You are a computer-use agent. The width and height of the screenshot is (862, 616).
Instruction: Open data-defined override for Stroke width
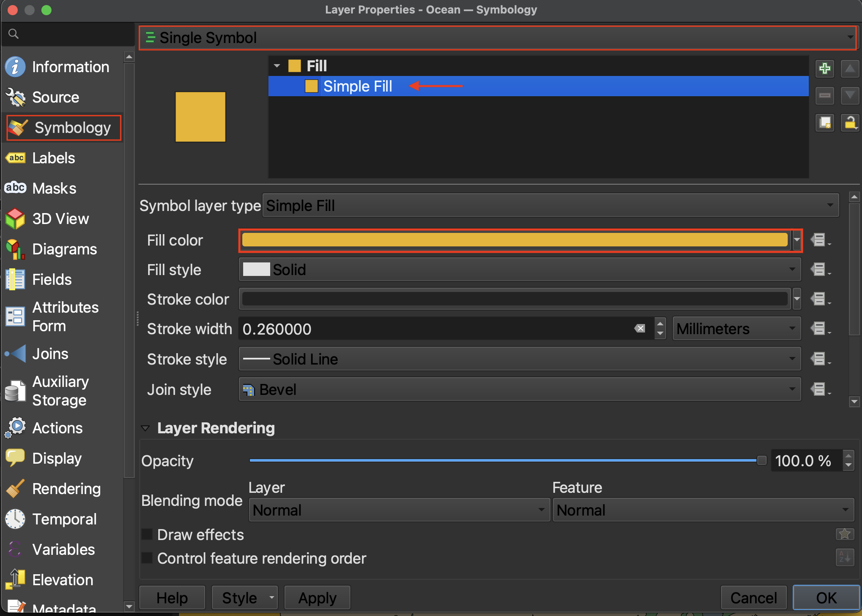(819, 329)
